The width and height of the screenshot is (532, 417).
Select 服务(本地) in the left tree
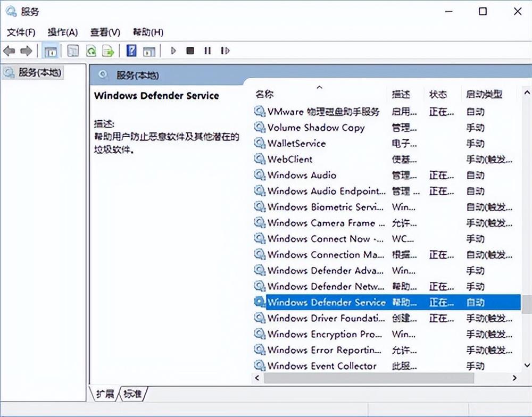click(33, 72)
